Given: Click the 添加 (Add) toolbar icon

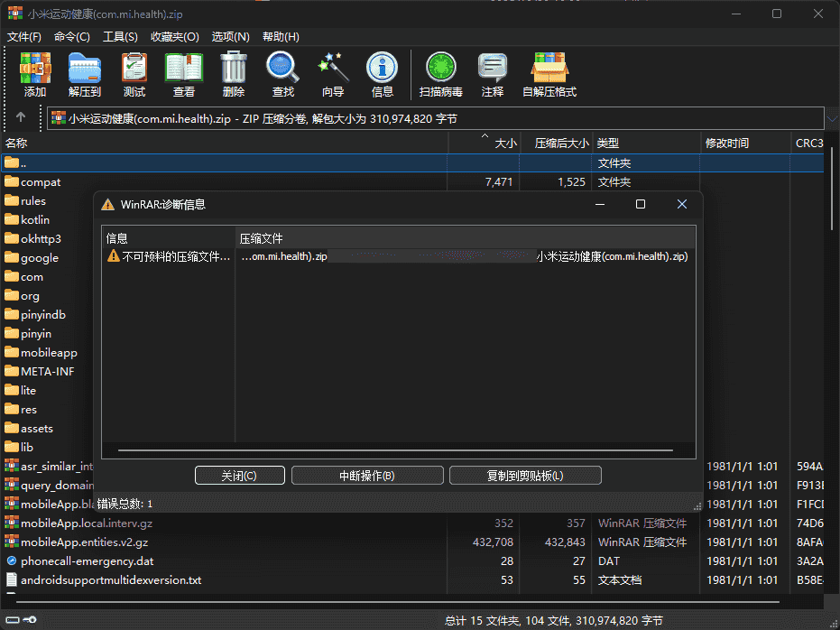Looking at the screenshot, I should pyautogui.click(x=35, y=72).
